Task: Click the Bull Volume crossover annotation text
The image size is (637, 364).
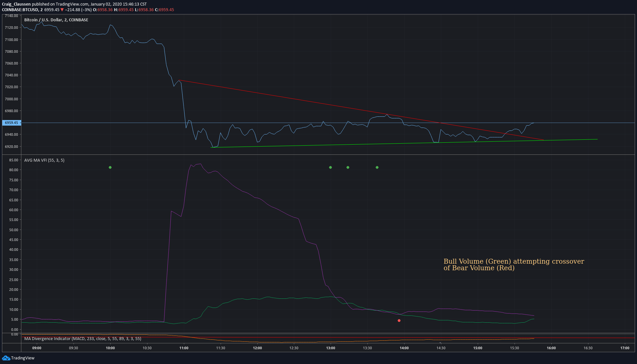Action: tap(514, 265)
